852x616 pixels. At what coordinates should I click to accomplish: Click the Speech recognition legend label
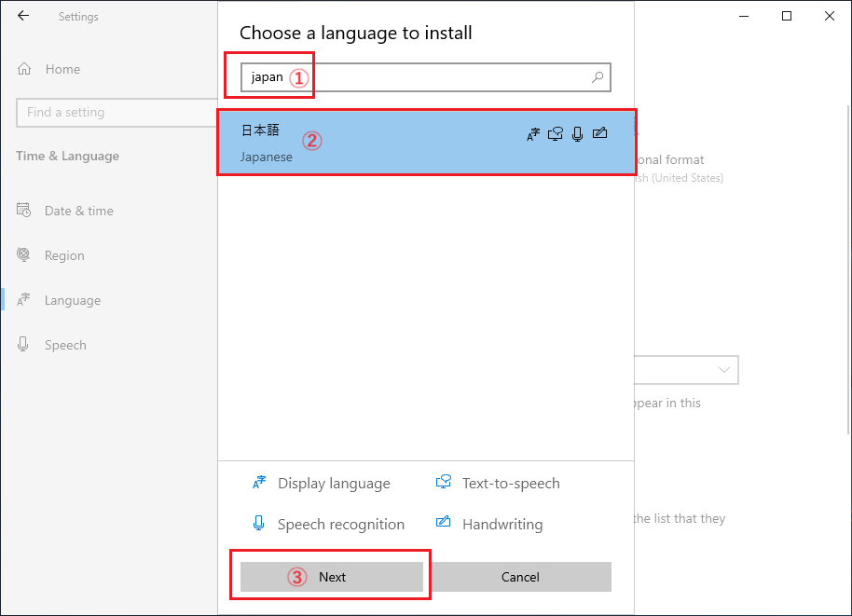click(341, 524)
